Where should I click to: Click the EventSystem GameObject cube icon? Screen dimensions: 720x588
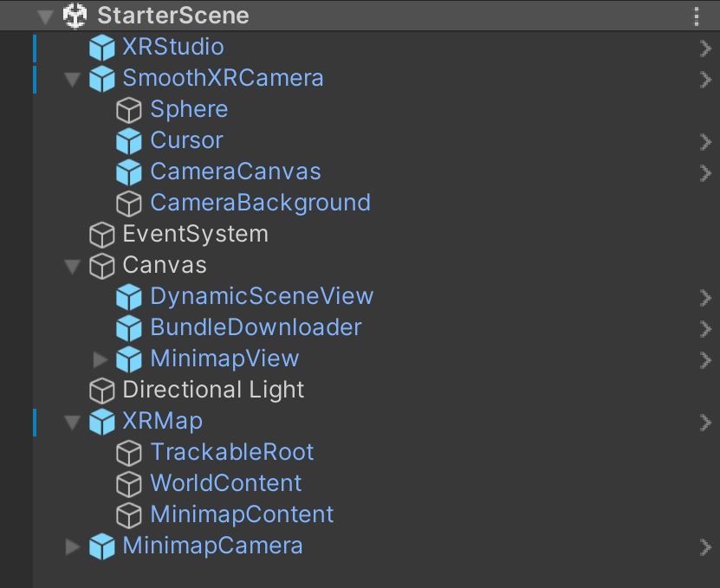102,235
